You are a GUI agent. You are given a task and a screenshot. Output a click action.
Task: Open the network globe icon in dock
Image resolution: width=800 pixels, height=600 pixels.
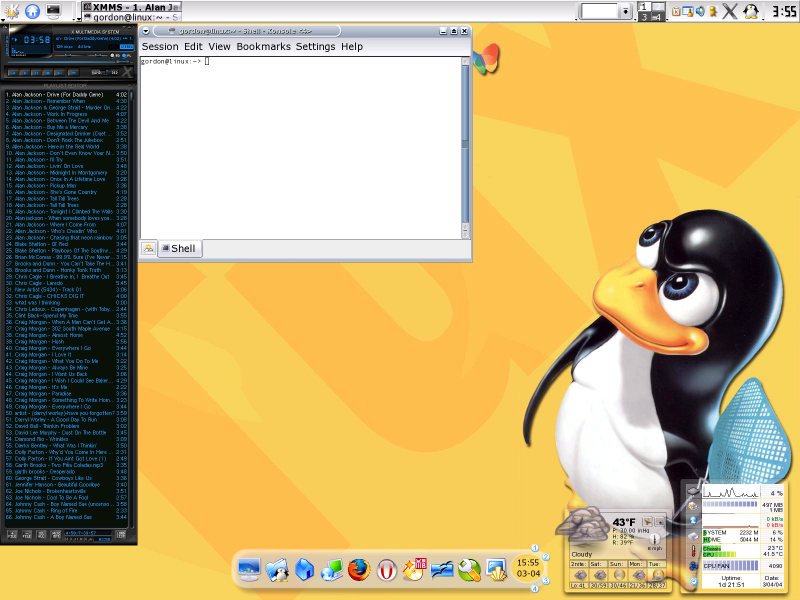coord(332,570)
